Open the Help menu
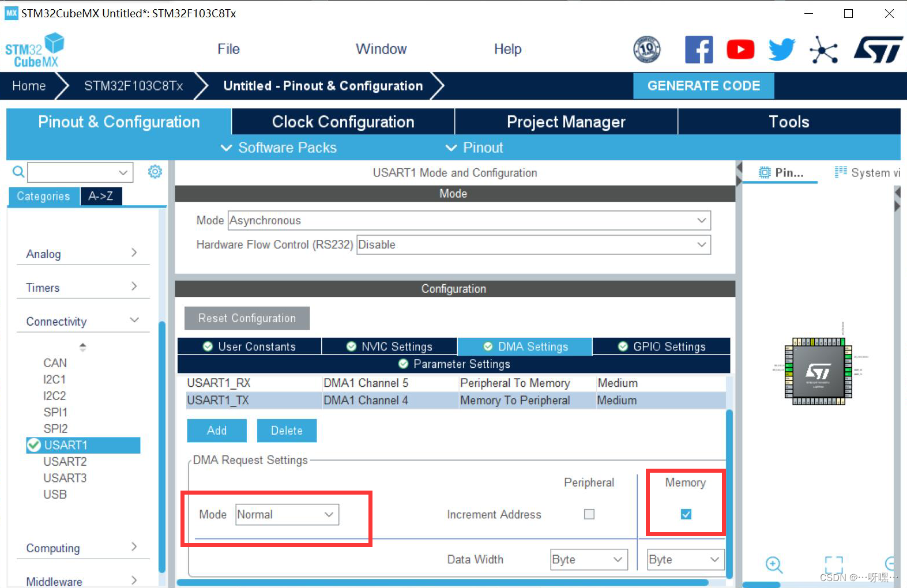The height and width of the screenshot is (588, 907). click(x=507, y=50)
